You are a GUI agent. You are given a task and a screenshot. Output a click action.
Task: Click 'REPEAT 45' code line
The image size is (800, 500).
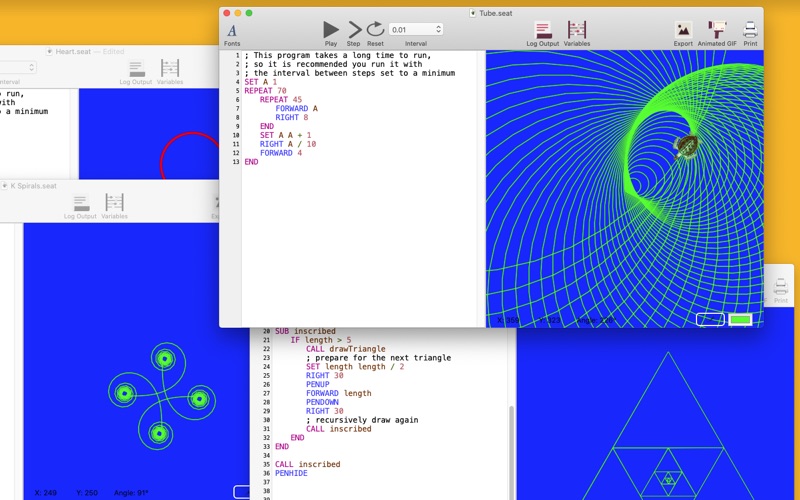pos(281,99)
